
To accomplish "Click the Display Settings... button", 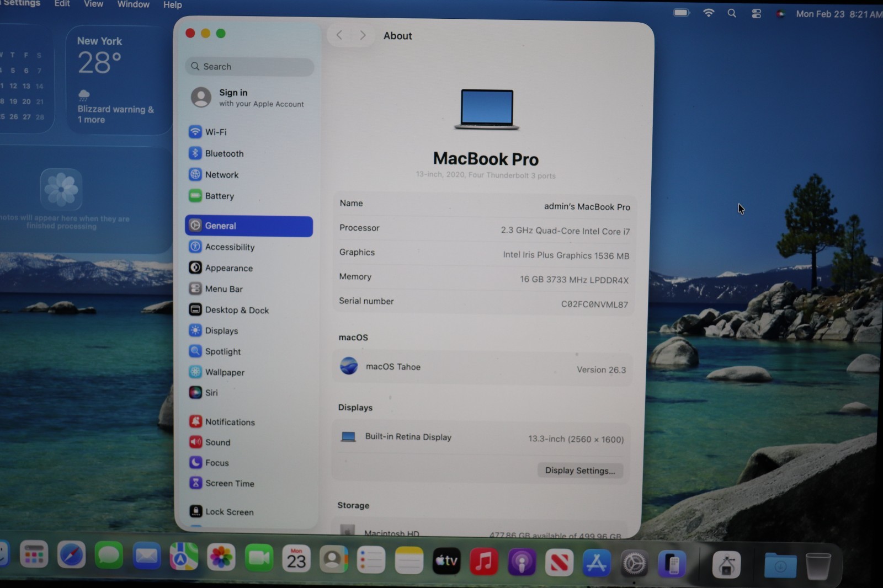I will point(580,471).
